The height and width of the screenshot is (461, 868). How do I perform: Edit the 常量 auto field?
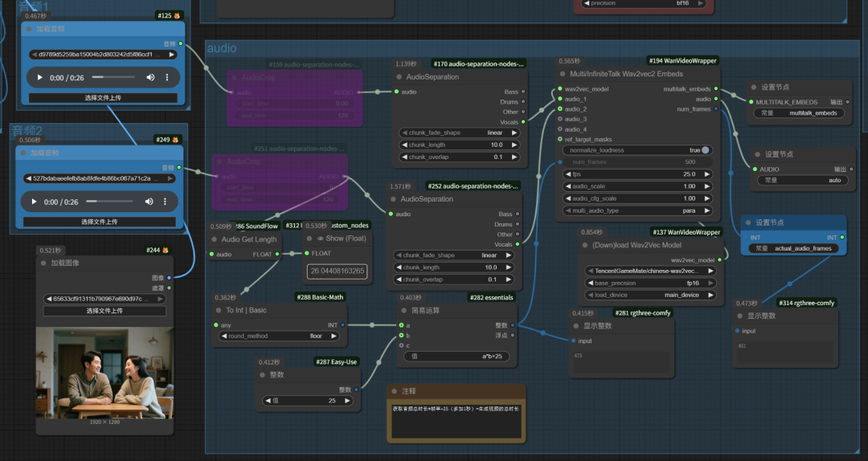coord(803,181)
